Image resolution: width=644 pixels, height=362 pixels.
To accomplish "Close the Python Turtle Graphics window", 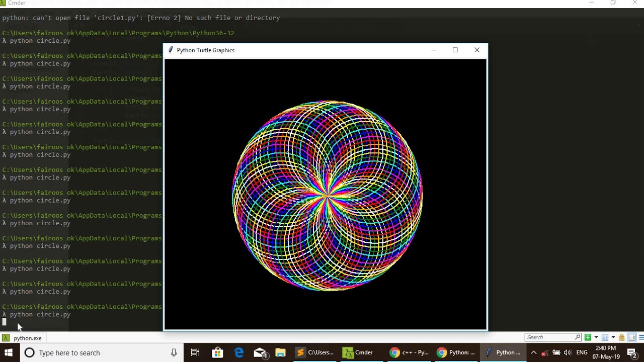I will 477,50.
